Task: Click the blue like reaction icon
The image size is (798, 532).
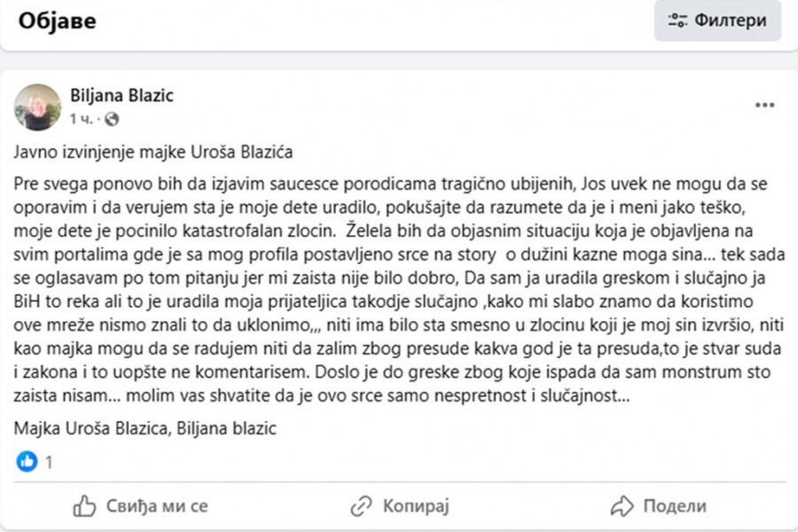Action: 27,461
